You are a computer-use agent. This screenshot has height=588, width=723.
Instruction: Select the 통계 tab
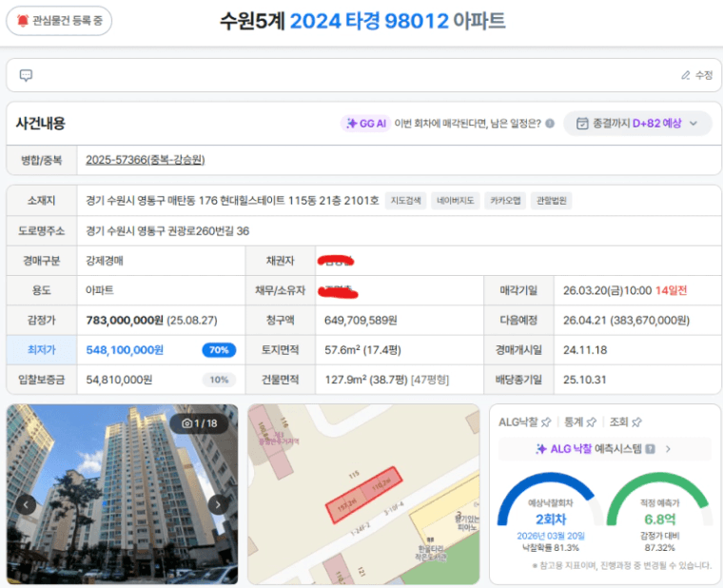(x=579, y=421)
